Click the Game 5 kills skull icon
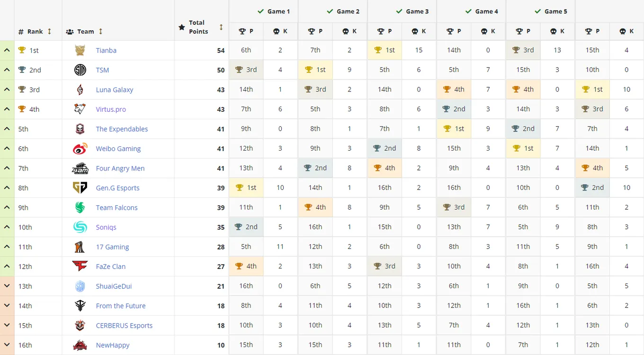Viewport: 644px width, 355px height. pyautogui.click(x=554, y=31)
